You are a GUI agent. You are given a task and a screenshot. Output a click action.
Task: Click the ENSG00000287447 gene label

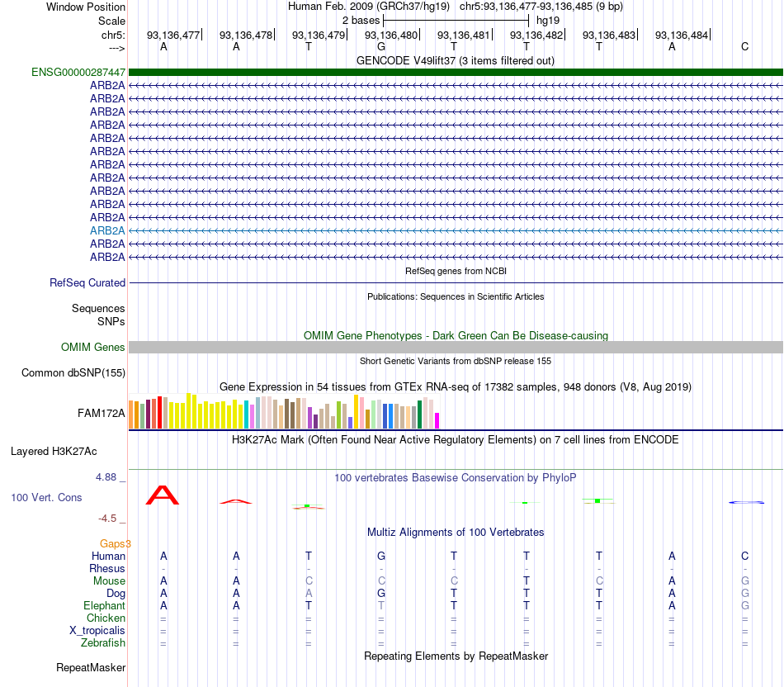pyautogui.click(x=78, y=72)
